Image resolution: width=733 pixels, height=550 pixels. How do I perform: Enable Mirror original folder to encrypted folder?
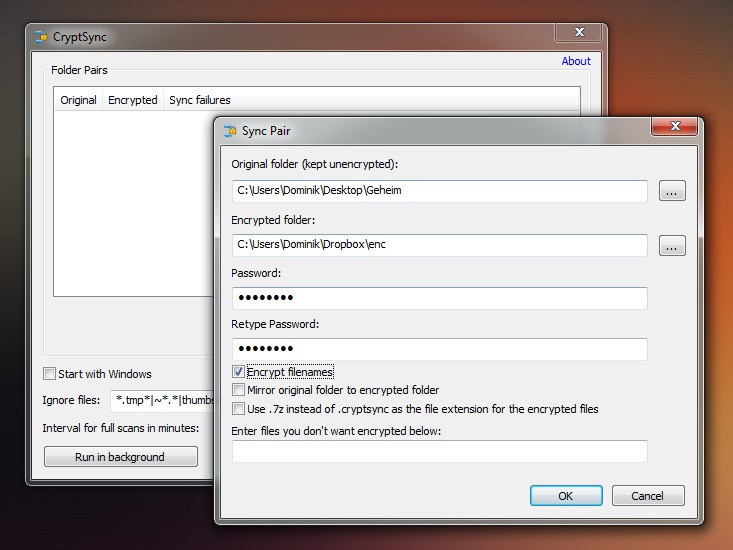point(238,390)
